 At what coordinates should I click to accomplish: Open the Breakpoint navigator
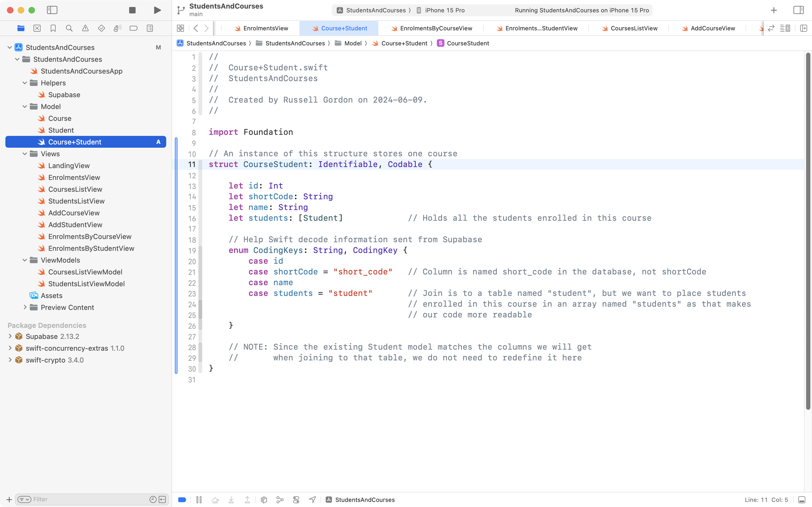(133, 28)
